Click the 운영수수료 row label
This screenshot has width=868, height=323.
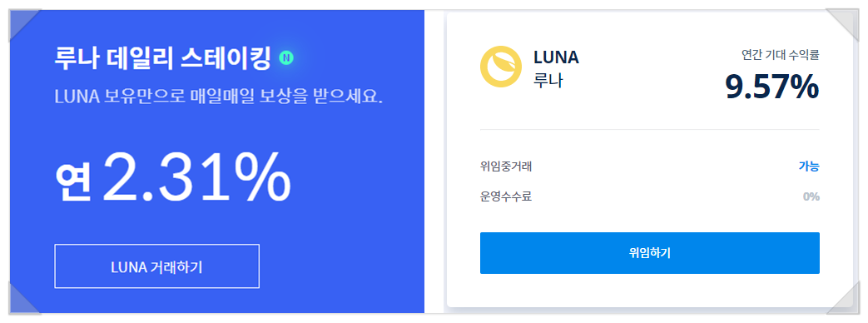click(506, 196)
